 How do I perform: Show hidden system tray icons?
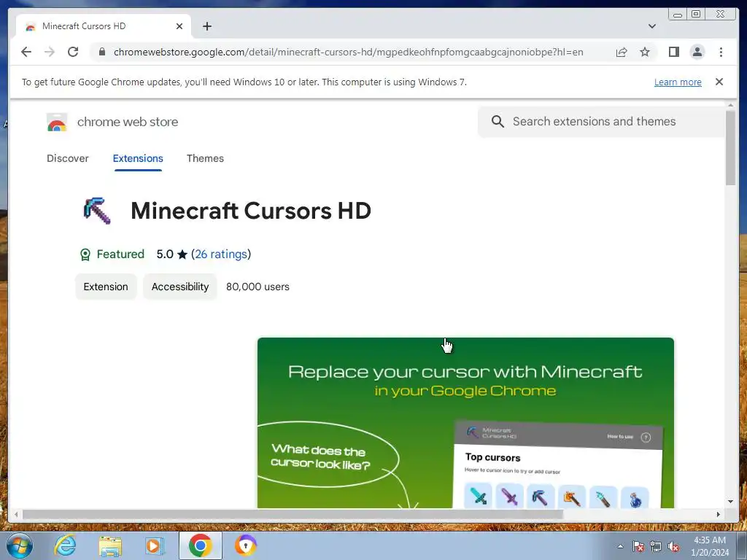point(620,547)
